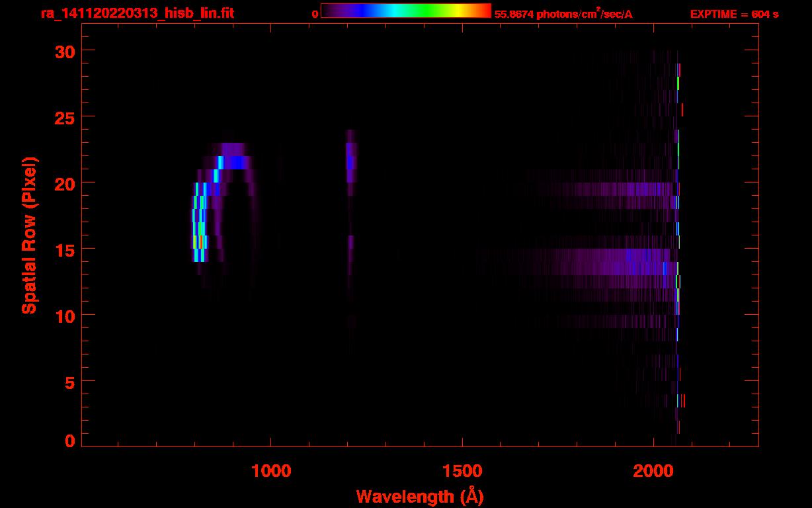Click the rainbow color scale bar

pos(406,11)
